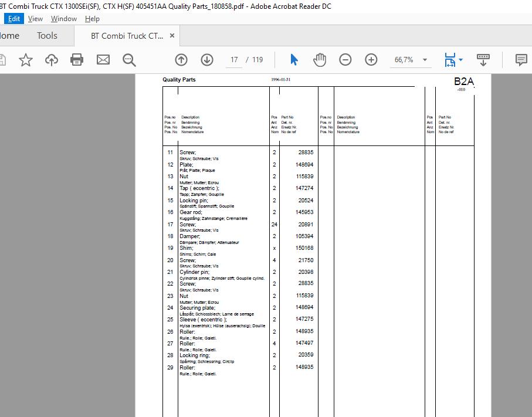Toggle the scrolling read mode tool

(x=483, y=60)
